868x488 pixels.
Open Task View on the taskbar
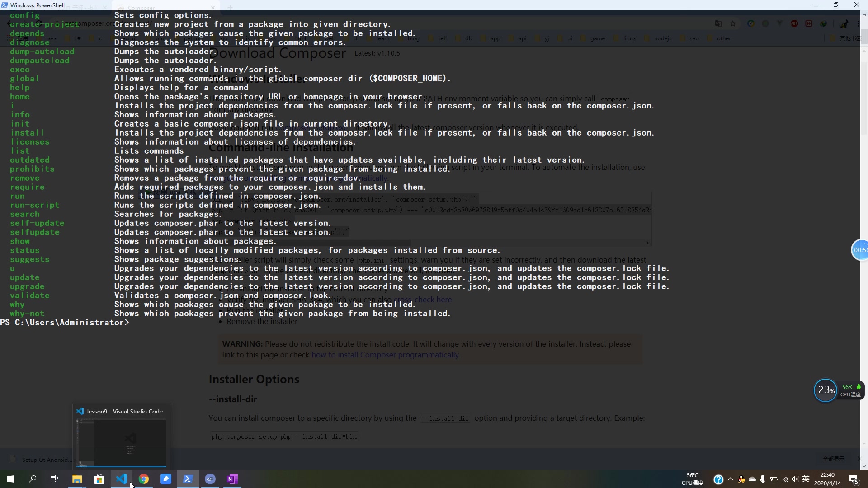tap(54, 479)
